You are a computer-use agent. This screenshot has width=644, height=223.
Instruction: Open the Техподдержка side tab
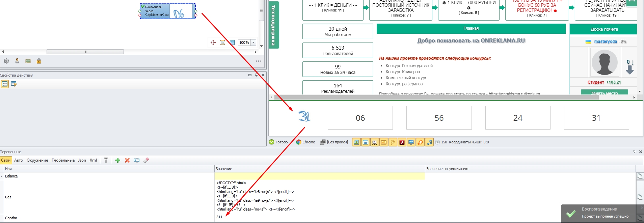pyautogui.click(x=274, y=25)
